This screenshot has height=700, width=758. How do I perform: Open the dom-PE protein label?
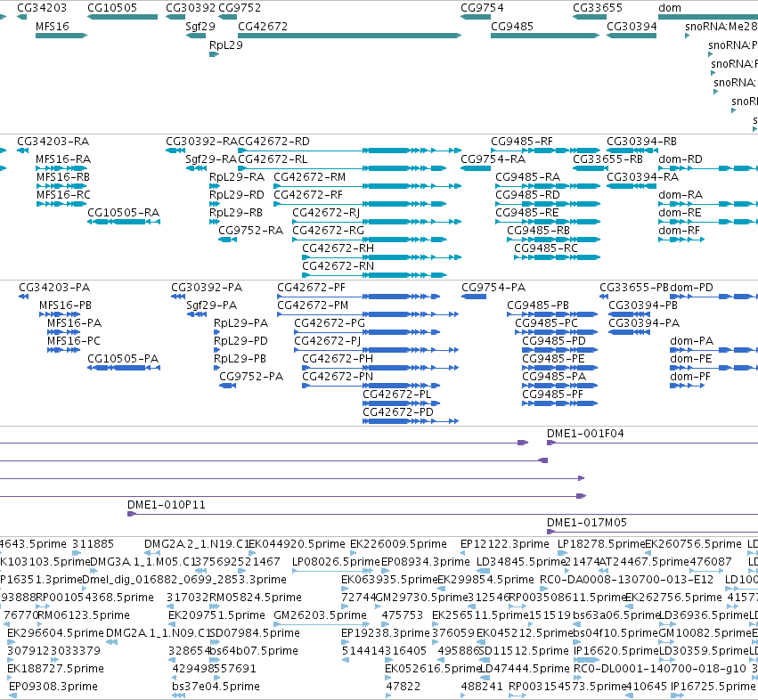(691, 359)
